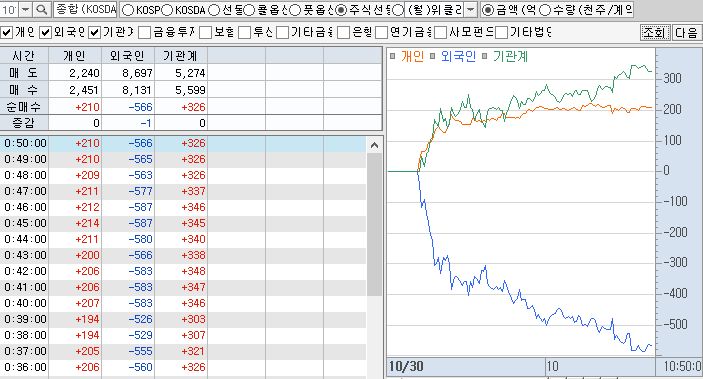Viewport: 703px width, 379px height.
Task: Uncheck the 외국인 checkbox
Action: click(x=46, y=32)
